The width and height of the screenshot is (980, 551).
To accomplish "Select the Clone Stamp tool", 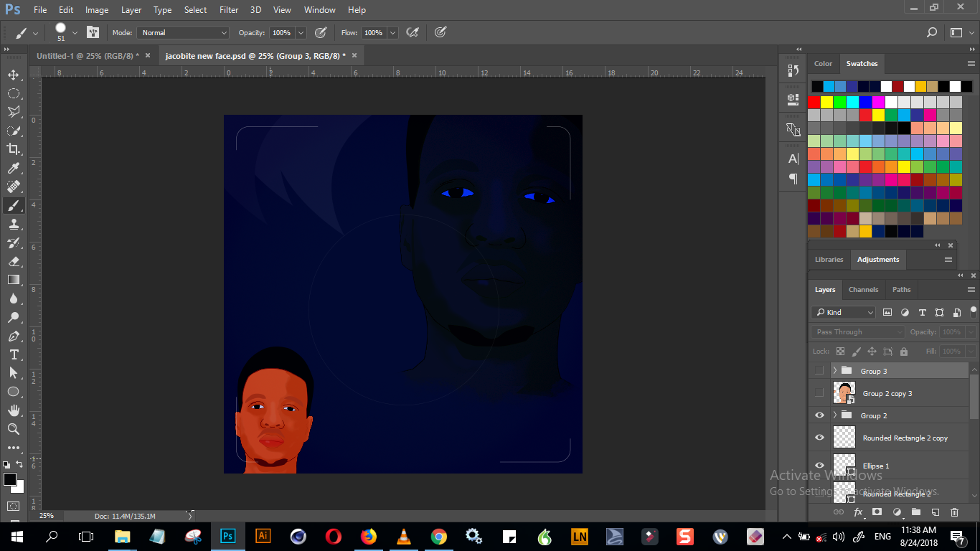I will [x=13, y=224].
